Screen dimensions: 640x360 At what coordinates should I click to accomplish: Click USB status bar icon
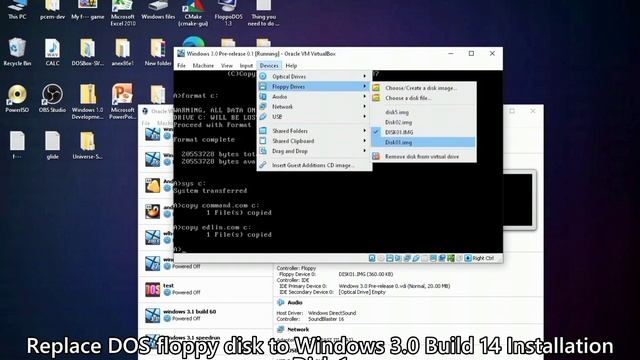[416, 258]
